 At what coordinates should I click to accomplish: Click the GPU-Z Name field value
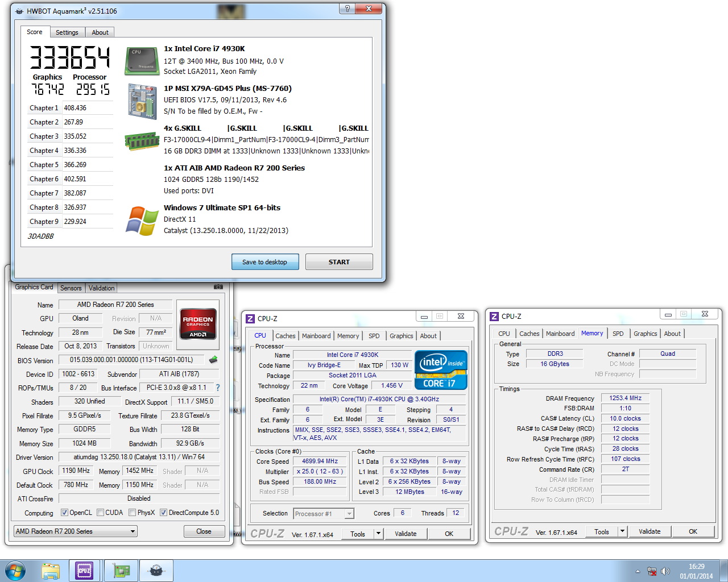click(115, 305)
